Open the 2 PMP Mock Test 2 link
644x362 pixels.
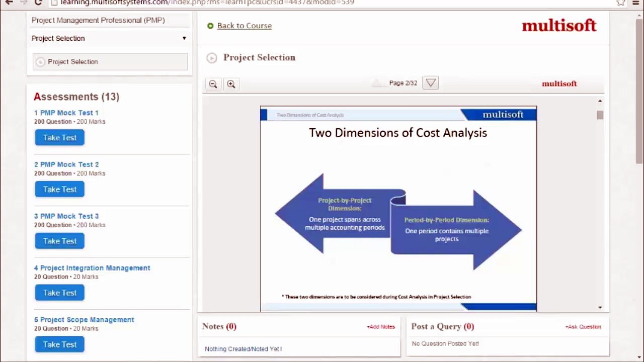tap(66, 164)
